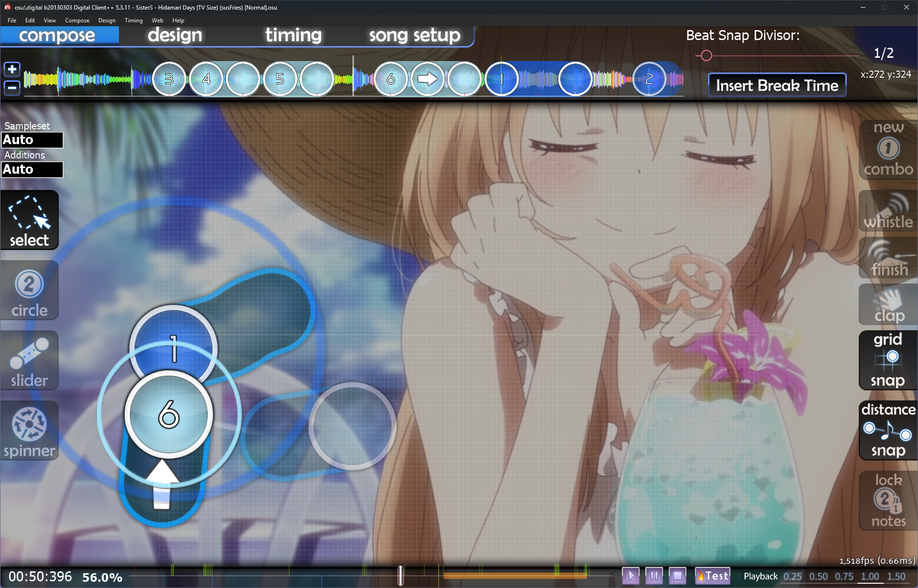Toggle lock notes

888,501
